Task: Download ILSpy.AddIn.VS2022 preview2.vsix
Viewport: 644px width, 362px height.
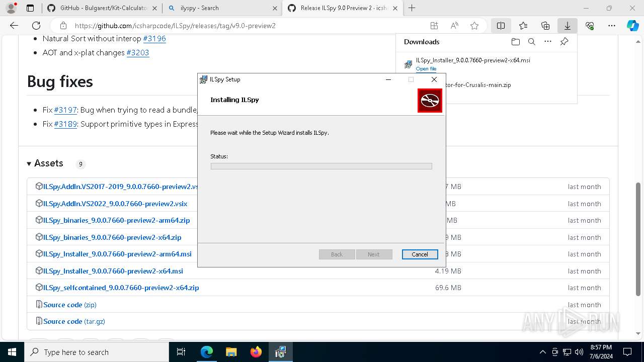Action: click(115, 204)
